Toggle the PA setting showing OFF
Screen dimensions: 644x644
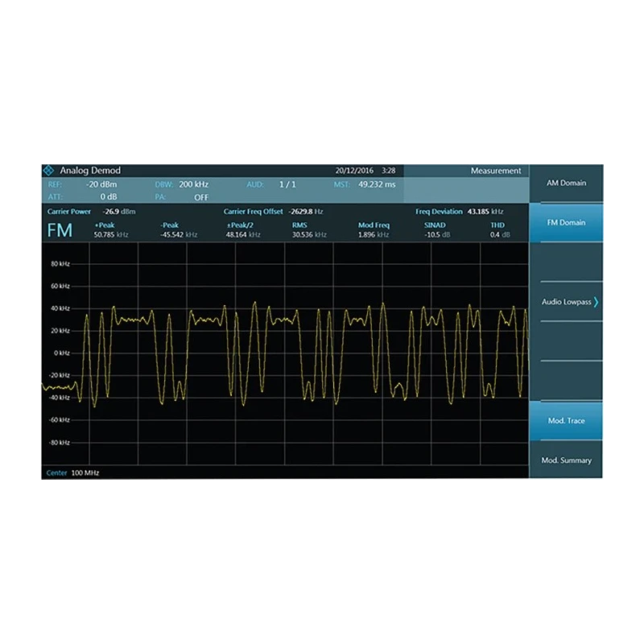201,197
